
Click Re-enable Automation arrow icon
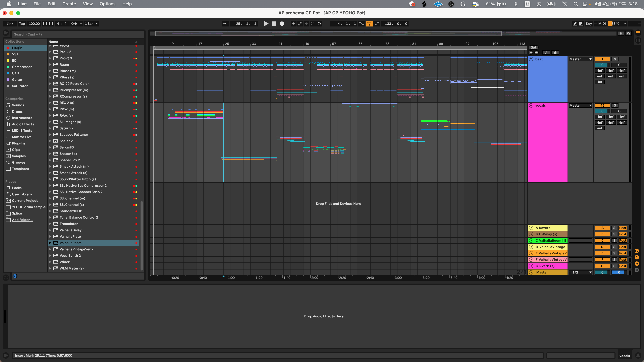coord(306,24)
